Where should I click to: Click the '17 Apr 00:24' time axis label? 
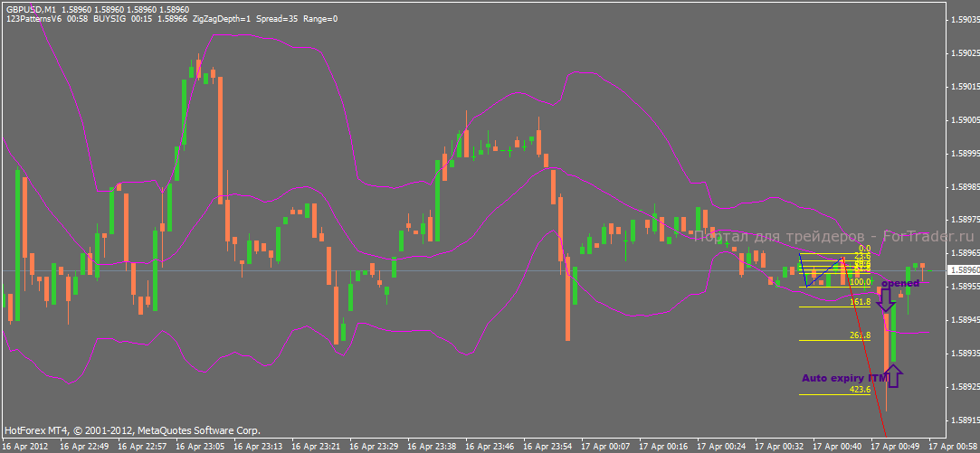click(721, 448)
